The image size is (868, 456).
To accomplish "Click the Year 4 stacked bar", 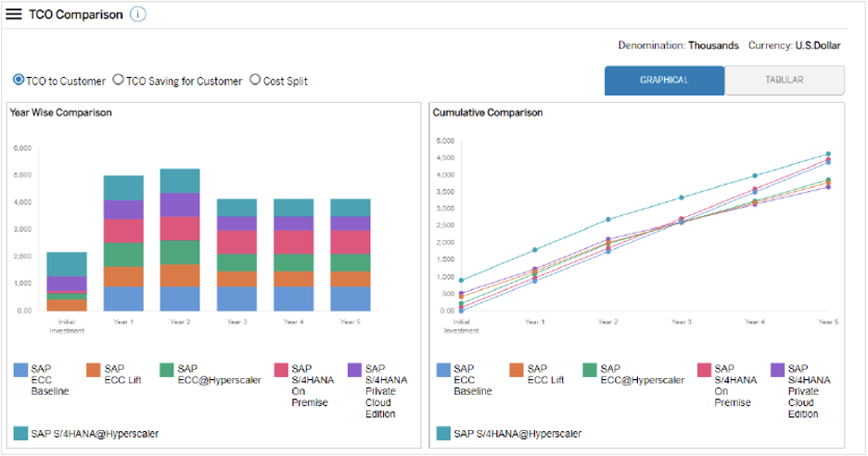I will (293, 255).
